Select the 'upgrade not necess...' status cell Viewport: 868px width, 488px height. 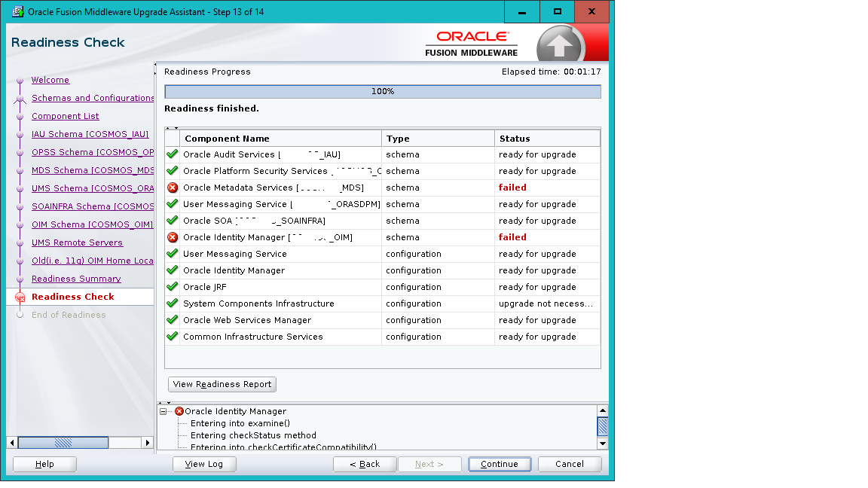pyautogui.click(x=546, y=303)
